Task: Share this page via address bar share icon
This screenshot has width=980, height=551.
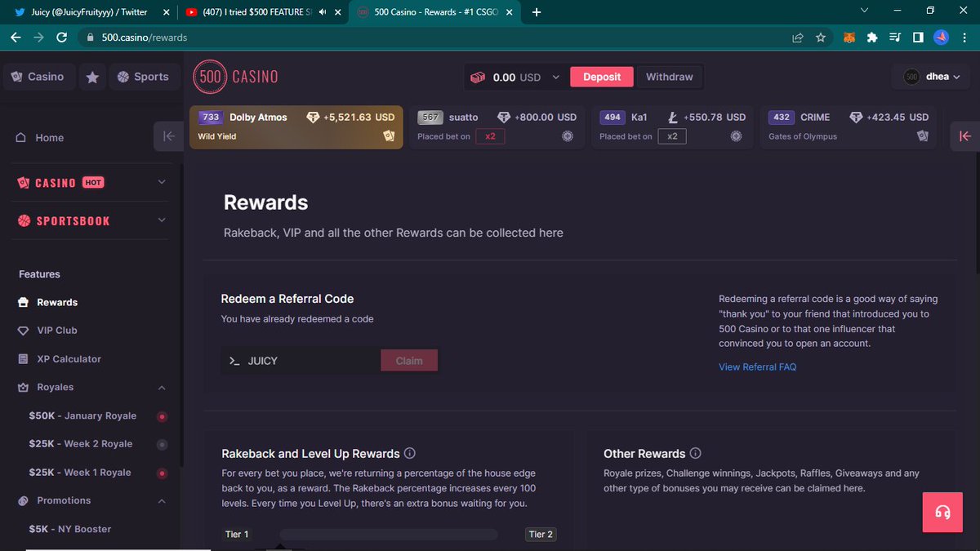Action: [x=798, y=38]
